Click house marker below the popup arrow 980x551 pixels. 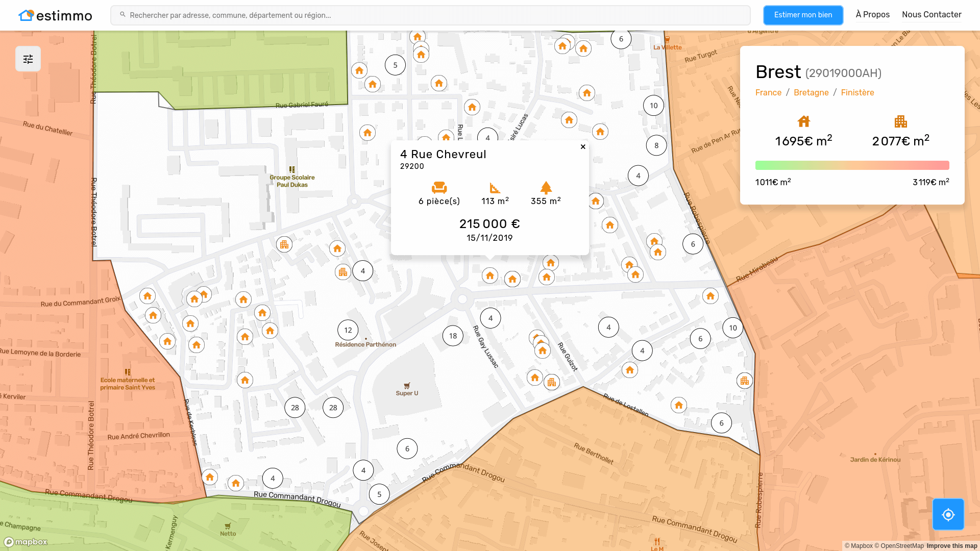coord(490,276)
